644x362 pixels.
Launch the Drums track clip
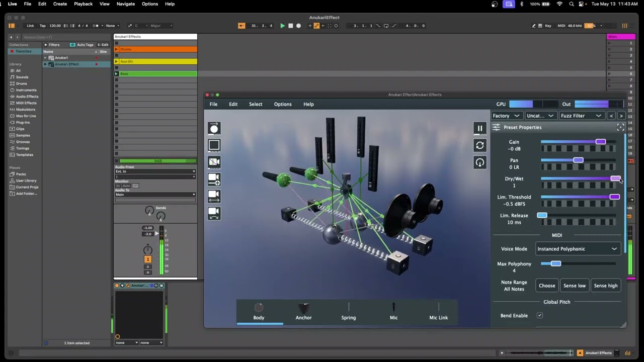[x=116, y=49]
